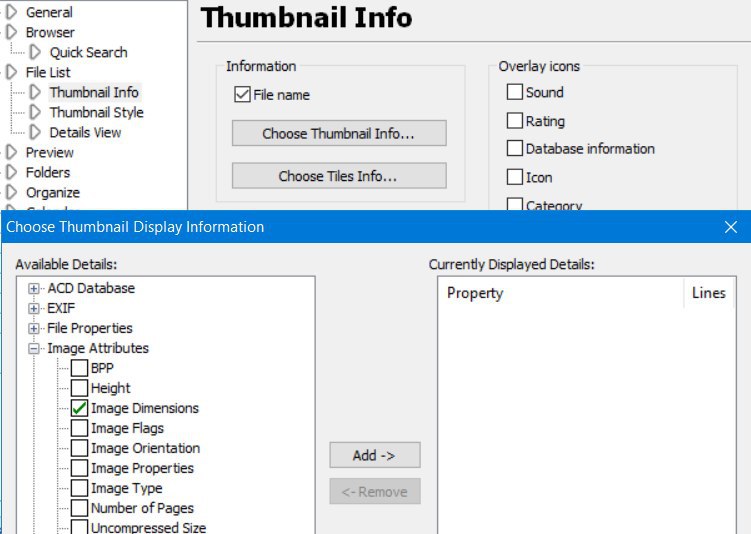This screenshot has height=534, width=751.
Task: Enable Sound overlay icon checkbox
Action: coord(515,91)
